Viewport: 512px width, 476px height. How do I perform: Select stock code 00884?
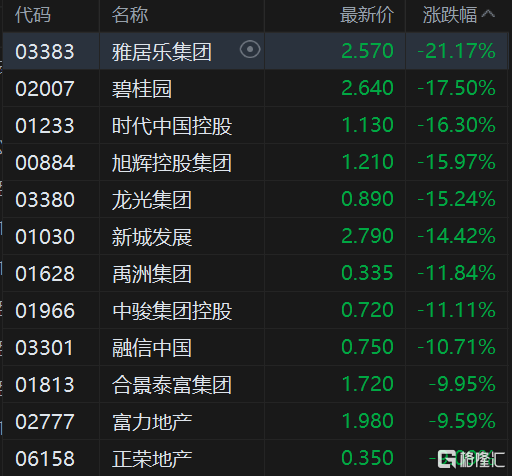(45, 163)
